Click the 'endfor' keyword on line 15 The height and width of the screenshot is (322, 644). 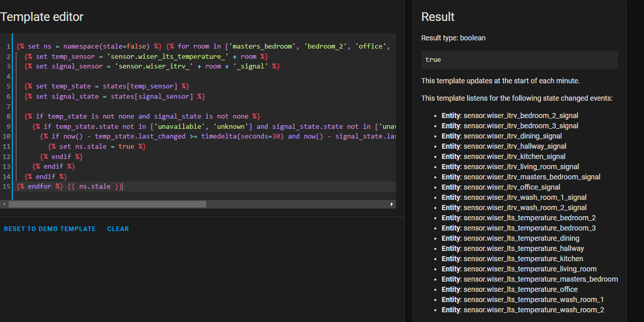pyautogui.click(x=40, y=187)
